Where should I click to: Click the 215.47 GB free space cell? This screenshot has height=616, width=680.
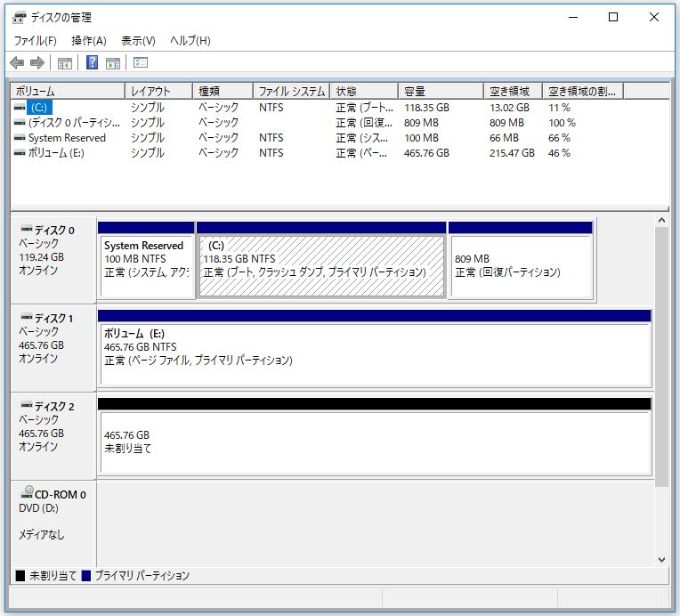[x=512, y=153]
